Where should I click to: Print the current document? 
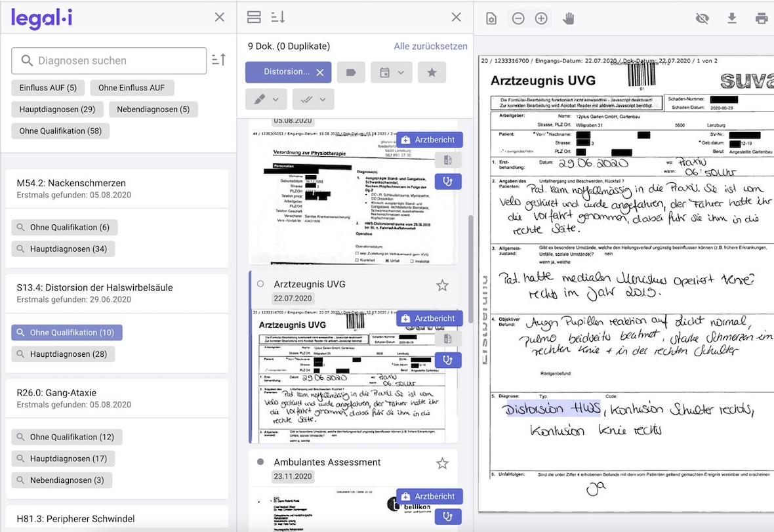[x=761, y=19]
